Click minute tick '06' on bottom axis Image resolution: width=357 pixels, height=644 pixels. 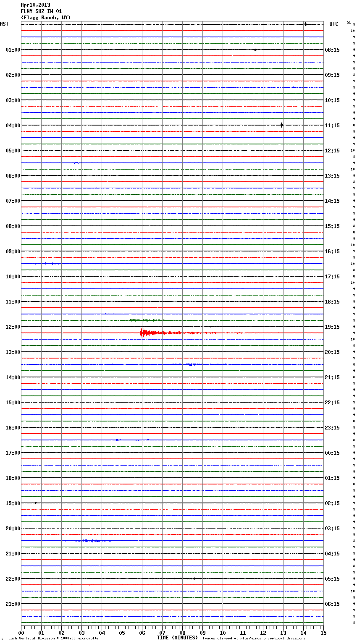pyautogui.click(x=142, y=633)
